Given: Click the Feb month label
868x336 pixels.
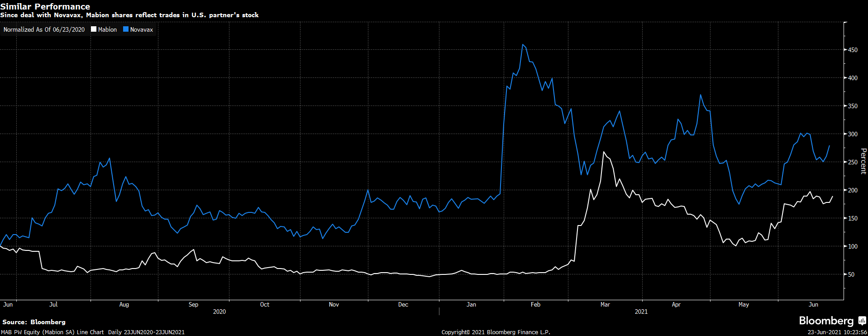Looking at the screenshot, I should (x=535, y=304).
